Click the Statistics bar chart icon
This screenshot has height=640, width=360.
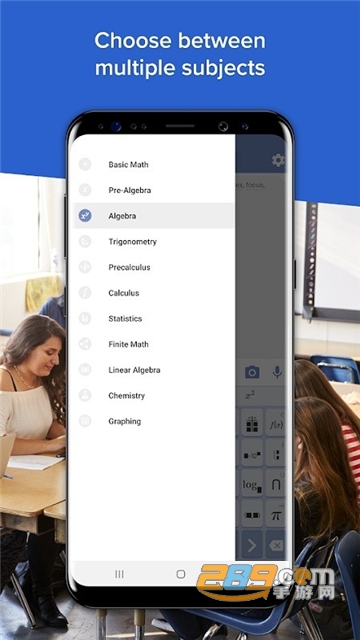(x=85, y=319)
